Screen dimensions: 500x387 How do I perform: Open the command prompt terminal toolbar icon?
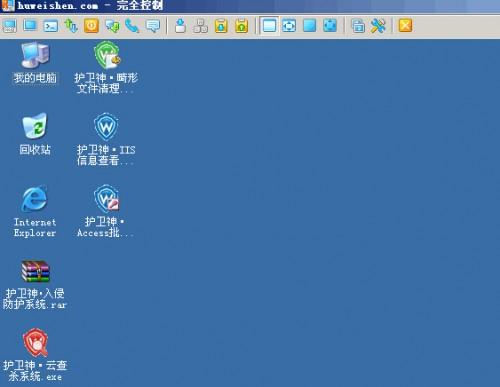pyautogui.click(x=51, y=26)
